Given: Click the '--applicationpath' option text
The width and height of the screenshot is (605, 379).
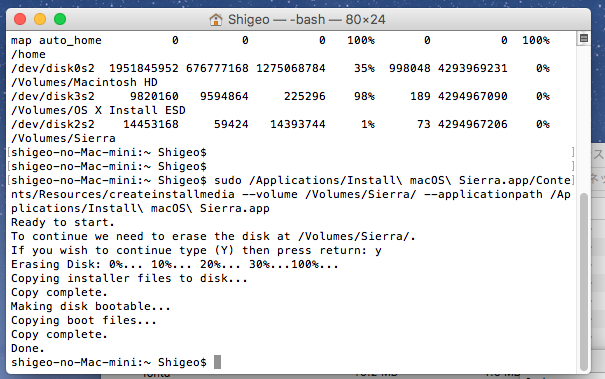Looking at the screenshot, I should tap(483, 194).
